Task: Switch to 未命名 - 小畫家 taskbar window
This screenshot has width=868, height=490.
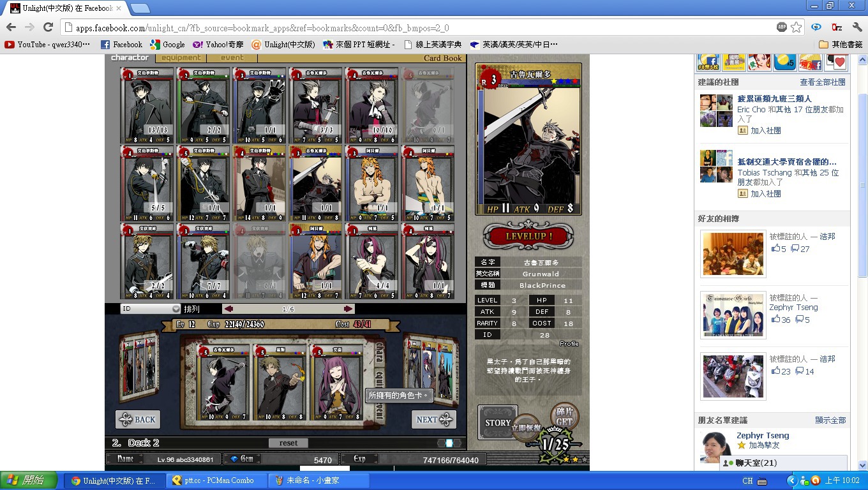Action: (x=318, y=480)
